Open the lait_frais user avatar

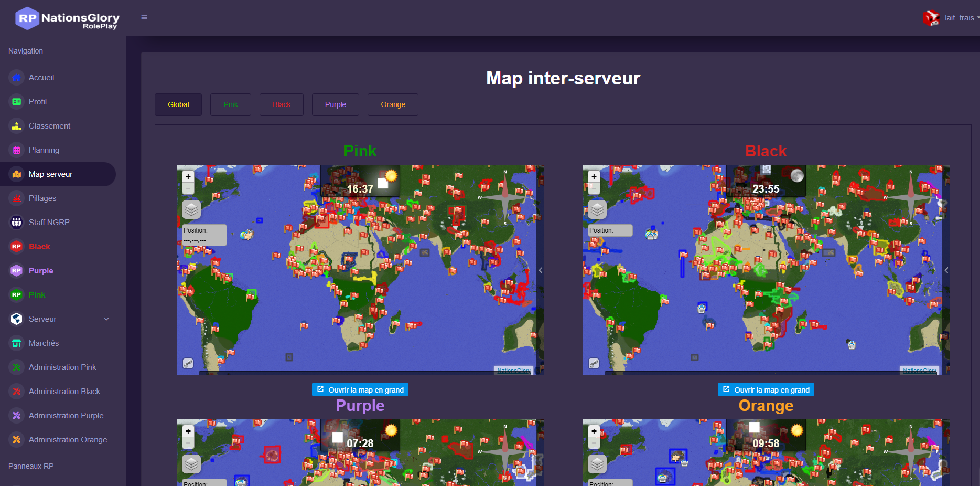(x=931, y=18)
